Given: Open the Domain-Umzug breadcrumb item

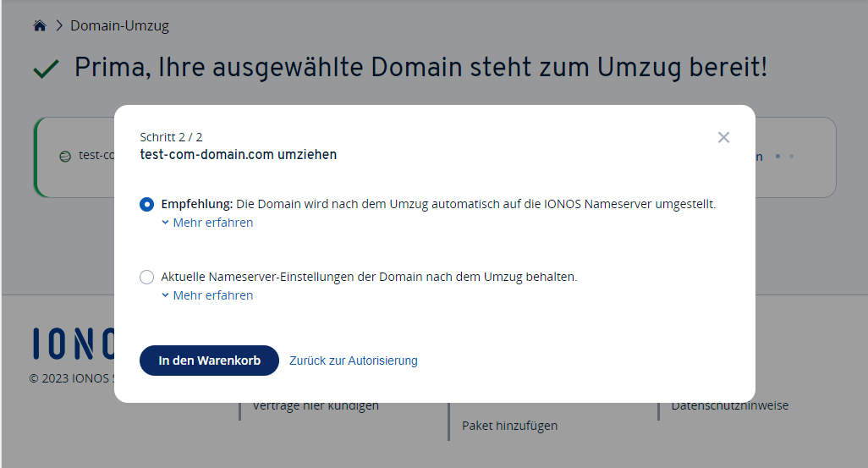Looking at the screenshot, I should click(x=119, y=26).
